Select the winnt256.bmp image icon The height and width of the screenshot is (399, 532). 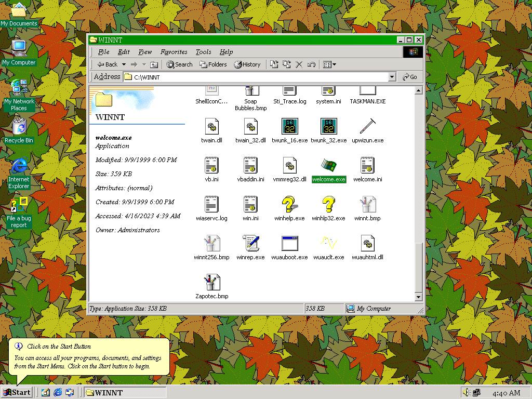coord(212,244)
